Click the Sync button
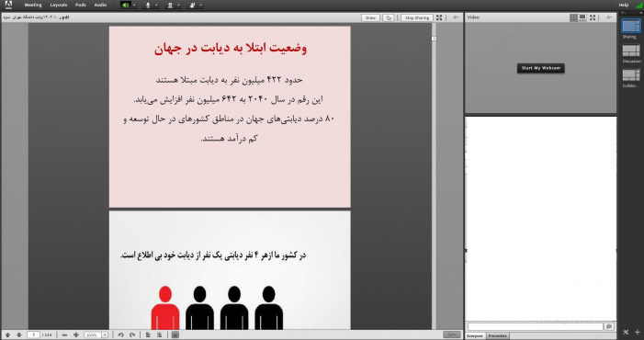Screen dimensions: 644x340 coord(452,335)
